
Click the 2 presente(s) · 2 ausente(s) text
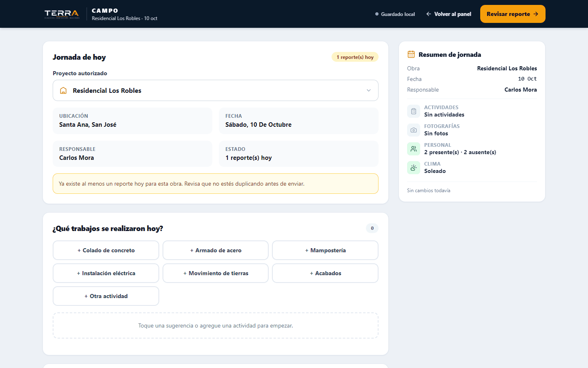[460, 153]
